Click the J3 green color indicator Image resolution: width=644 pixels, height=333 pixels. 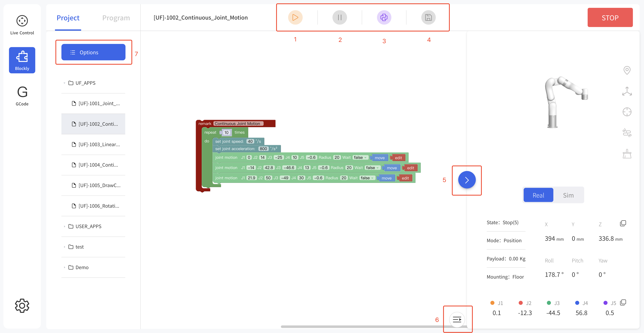click(549, 303)
